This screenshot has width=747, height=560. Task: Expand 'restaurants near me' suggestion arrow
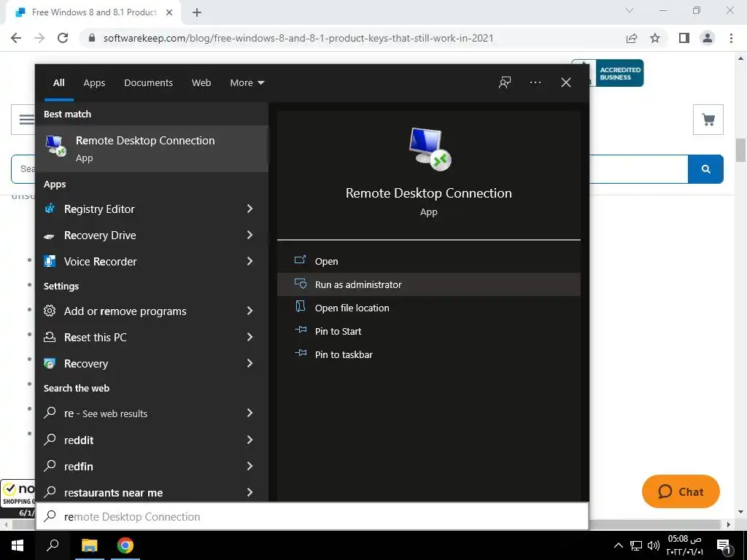tap(249, 492)
